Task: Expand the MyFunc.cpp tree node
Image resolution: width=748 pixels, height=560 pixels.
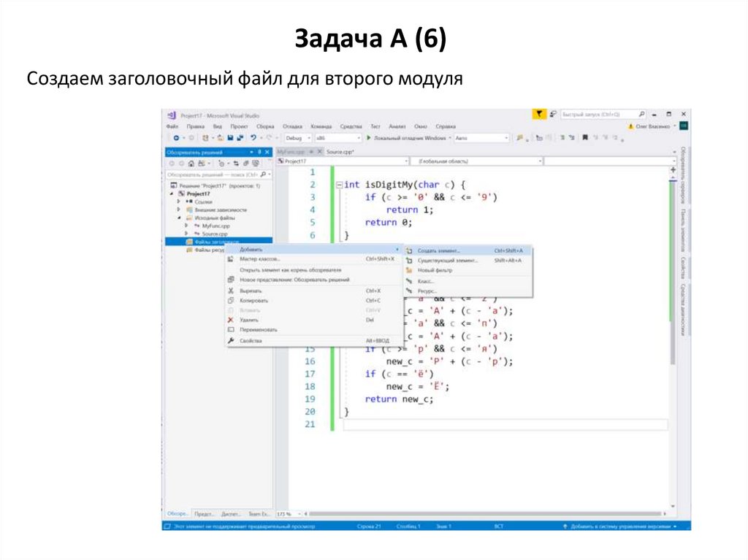Action: [186, 226]
